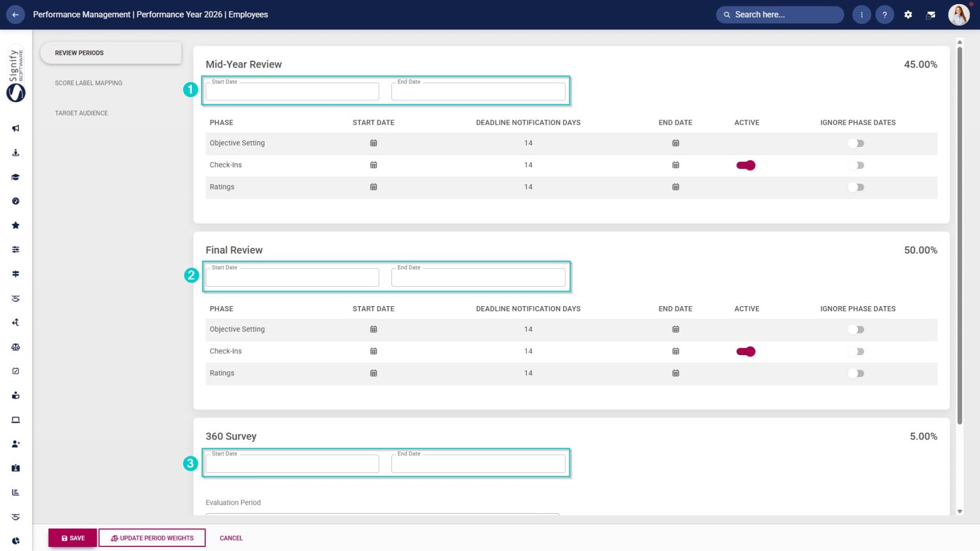Pick end date calendar for Mid-Year Ratings
Image resolution: width=980 pixels, height=551 pixels.
(x=675, y=187)
